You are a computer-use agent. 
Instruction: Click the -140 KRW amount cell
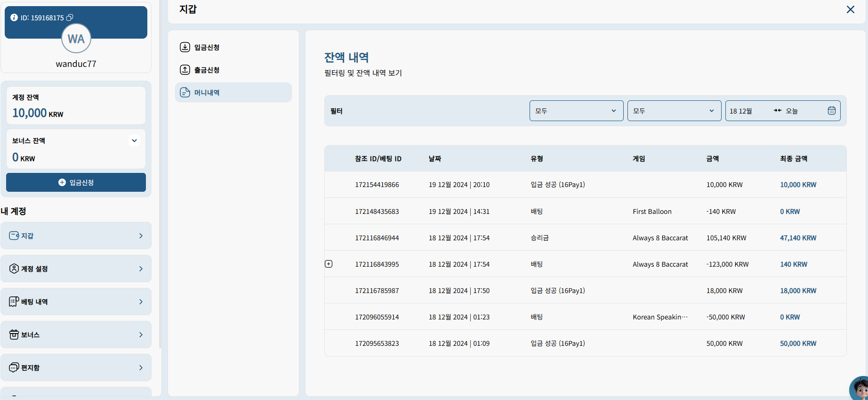click(x=721, y=212)
